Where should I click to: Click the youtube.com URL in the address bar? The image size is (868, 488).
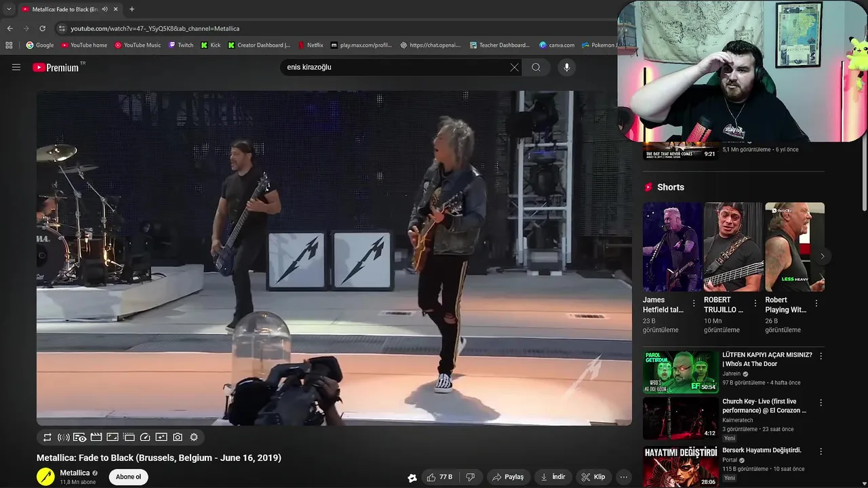coord(155,28)
